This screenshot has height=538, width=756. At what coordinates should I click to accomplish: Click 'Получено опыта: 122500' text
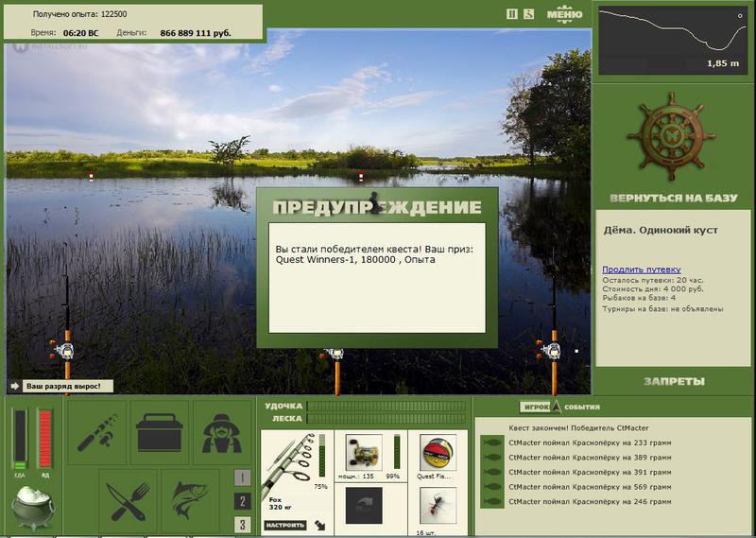pos(79,14)
